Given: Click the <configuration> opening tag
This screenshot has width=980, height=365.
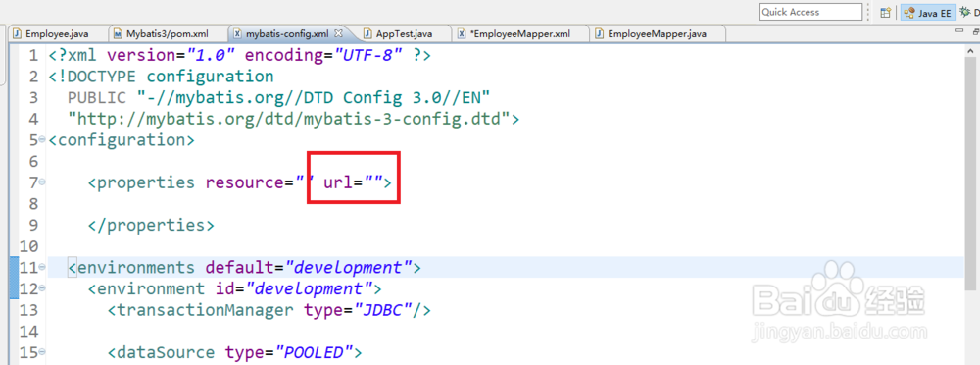Looking at the screenshot, I should point(122,139).
